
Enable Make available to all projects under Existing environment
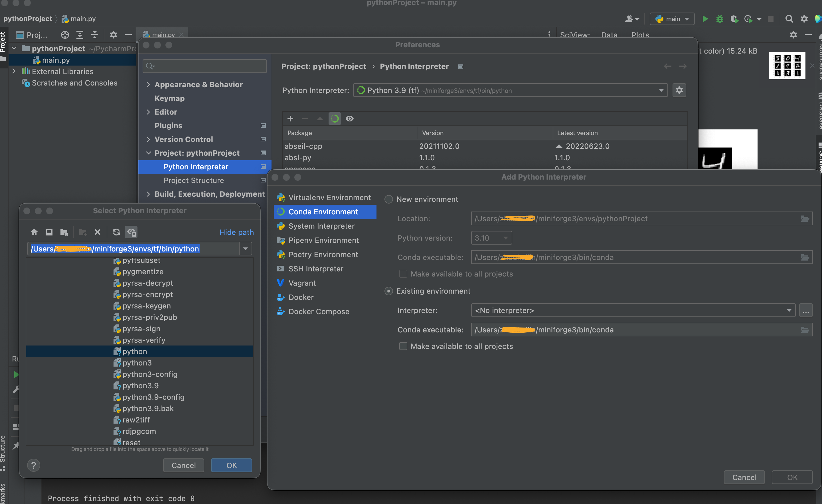[403, 346]
